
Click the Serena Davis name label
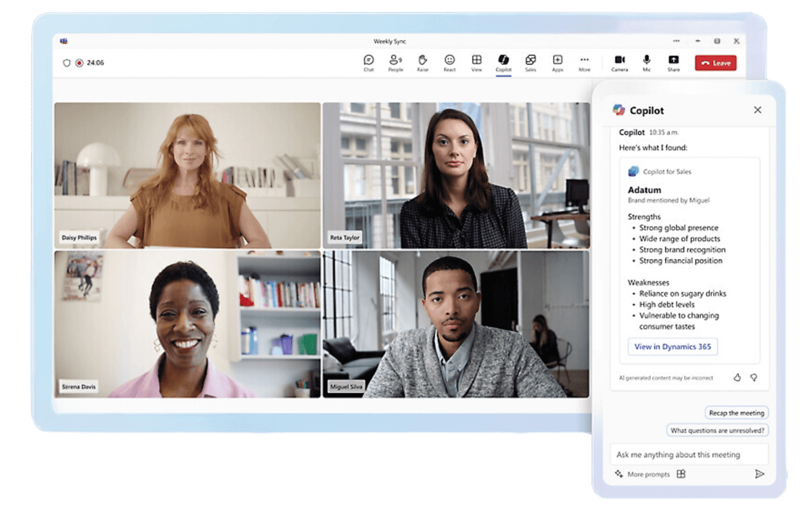(79, 387)
